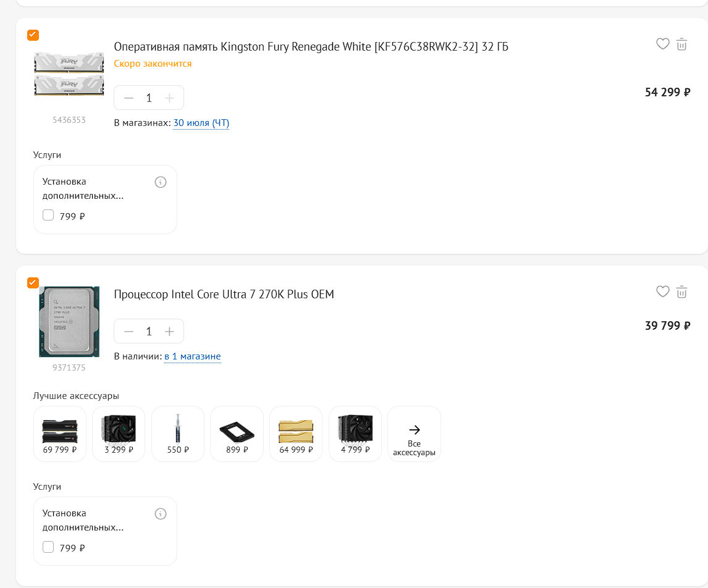708x588 pixels.
Task: Select the 69 799 ₽ RAM accessory
Action: [x=59, y=434]
